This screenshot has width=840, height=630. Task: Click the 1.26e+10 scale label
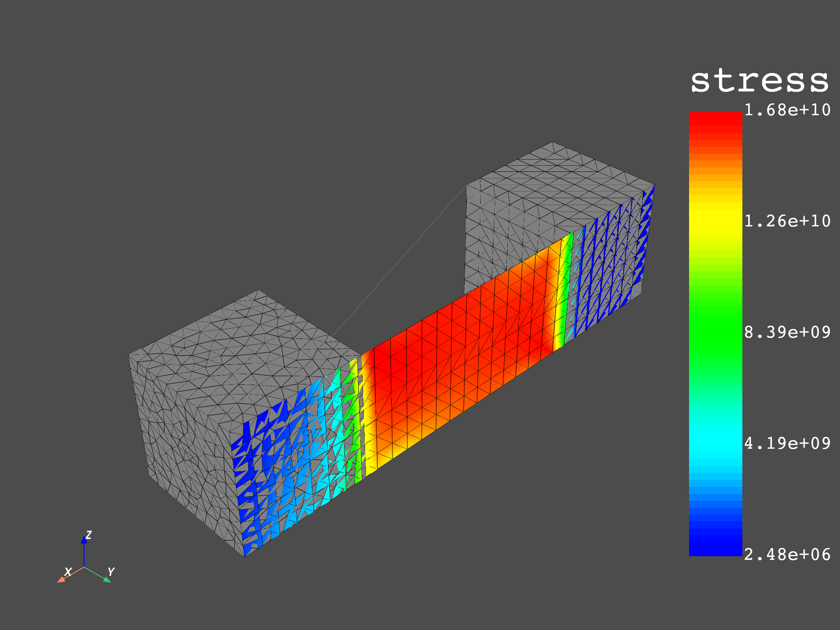(787, 221)
